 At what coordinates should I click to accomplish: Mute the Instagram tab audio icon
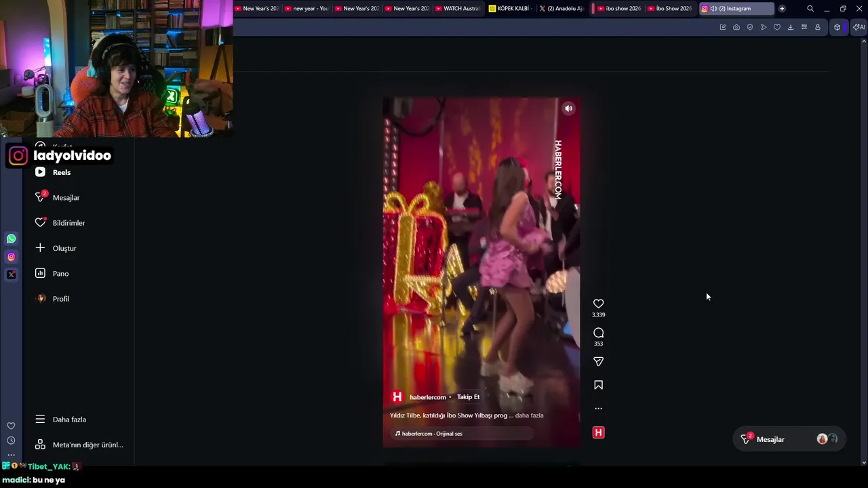[713, 9]
